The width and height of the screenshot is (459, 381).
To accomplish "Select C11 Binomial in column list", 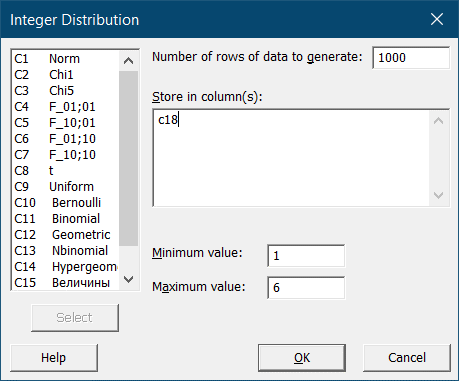I will point(66,219).
